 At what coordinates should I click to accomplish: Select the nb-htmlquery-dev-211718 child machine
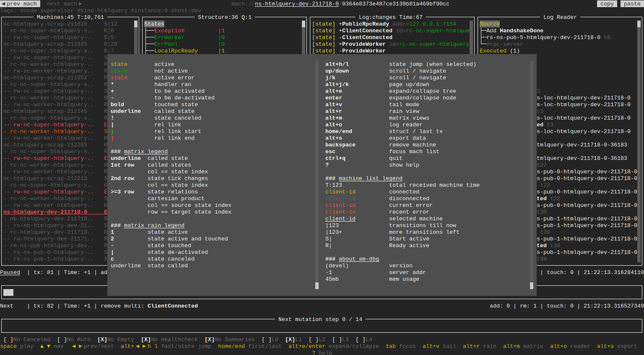55,219
